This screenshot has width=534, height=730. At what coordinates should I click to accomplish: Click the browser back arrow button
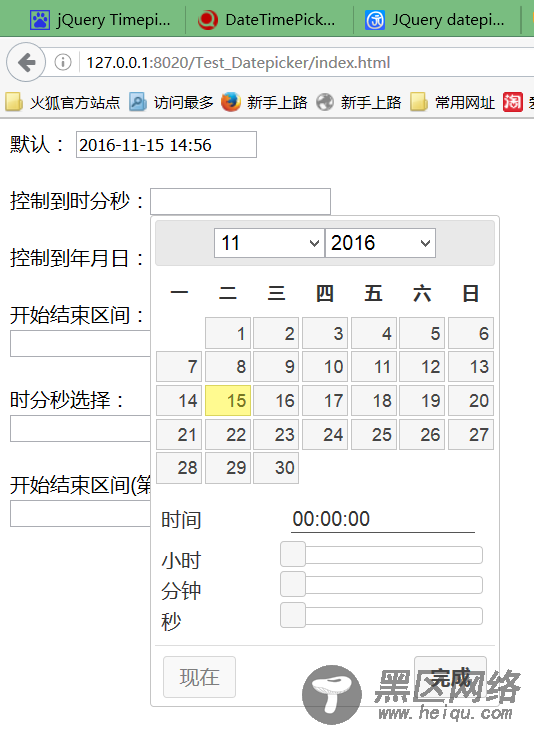point(26,62)
